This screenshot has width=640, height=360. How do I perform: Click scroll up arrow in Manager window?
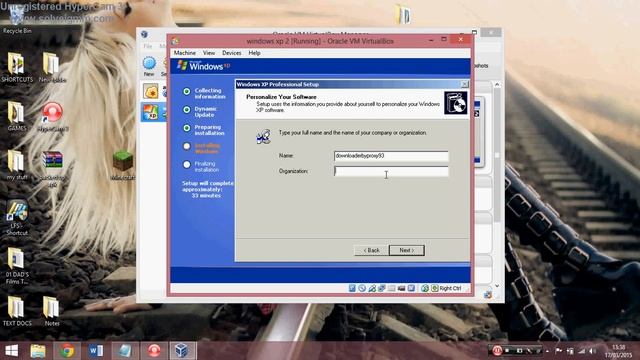(x=497, y=84)
